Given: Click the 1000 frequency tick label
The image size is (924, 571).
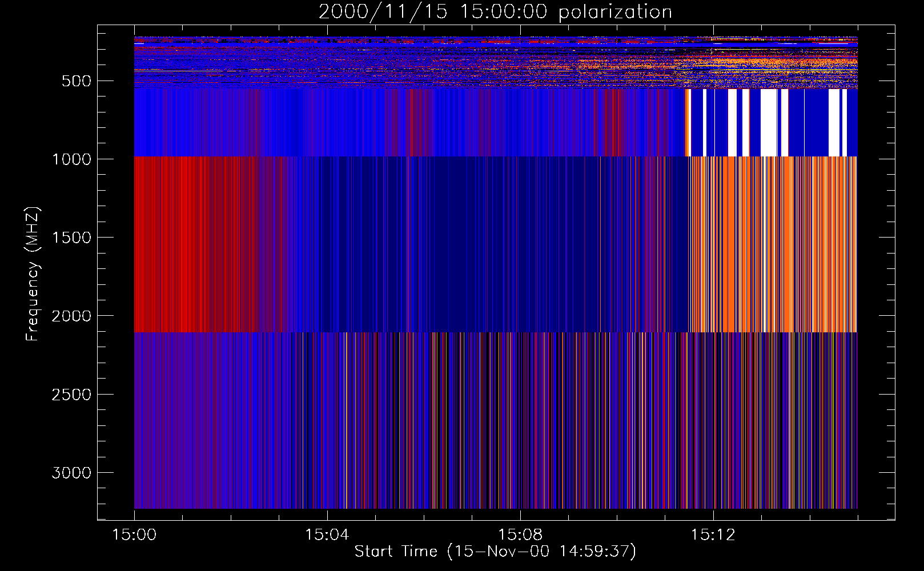Looking at the screenshot, I should click(x=71, y=159).
